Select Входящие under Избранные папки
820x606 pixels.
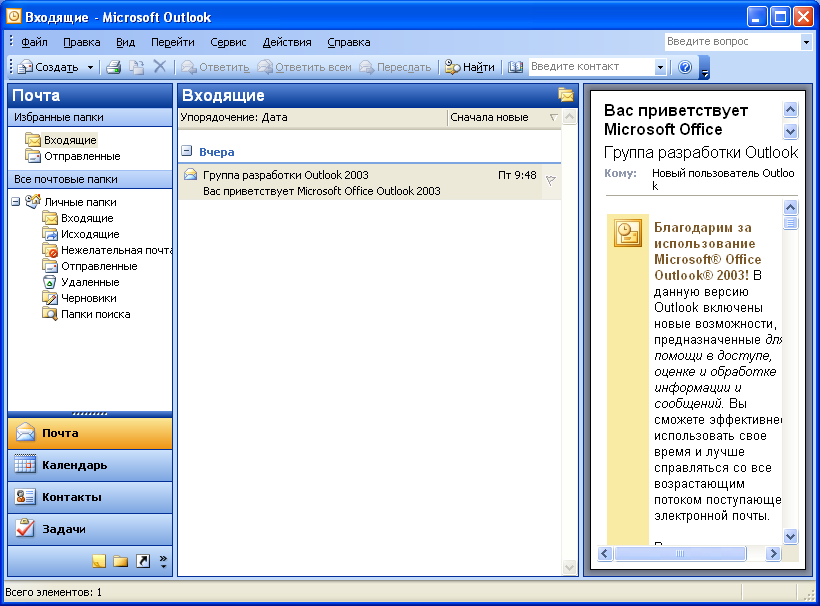[61, 140]
